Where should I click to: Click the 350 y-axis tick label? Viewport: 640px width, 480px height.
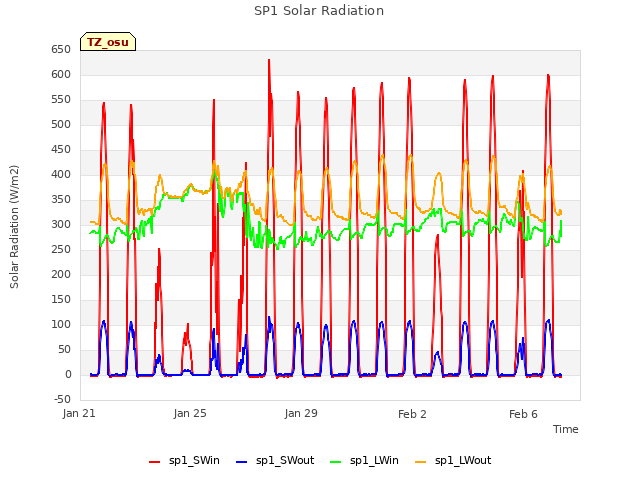click(61, 199)
